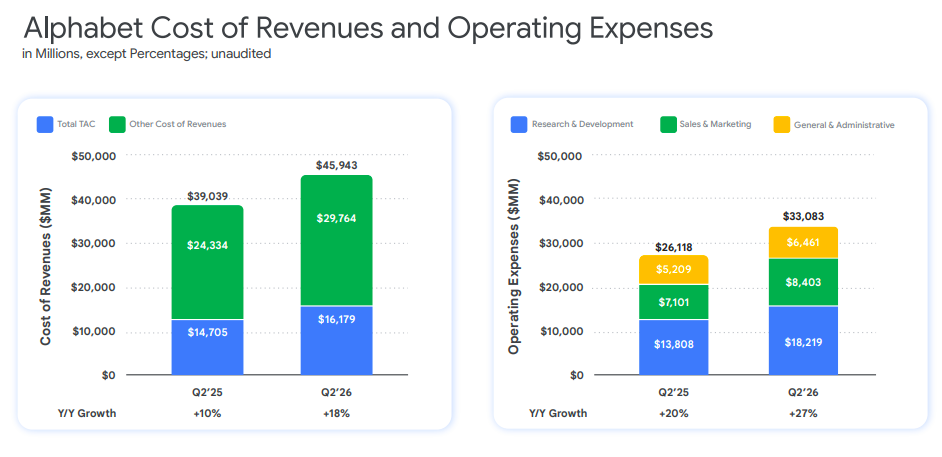Screen dimensions: 942x457
Task: Click the Research & Development legend label
Action: click(x=582, y=124)
